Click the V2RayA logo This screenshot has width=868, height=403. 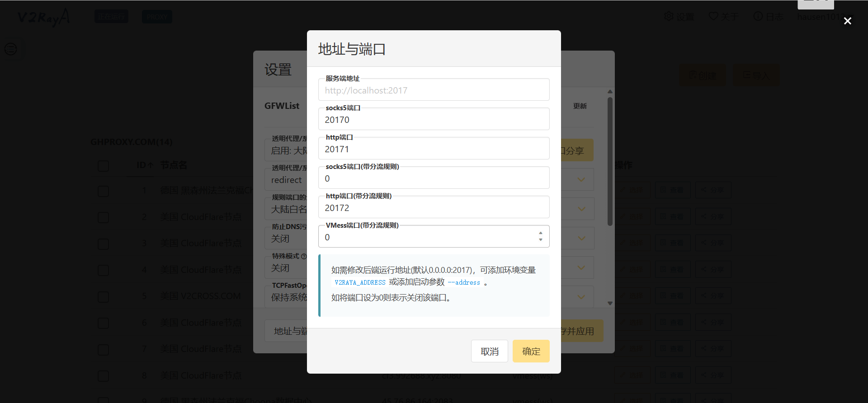coord(43,17)
